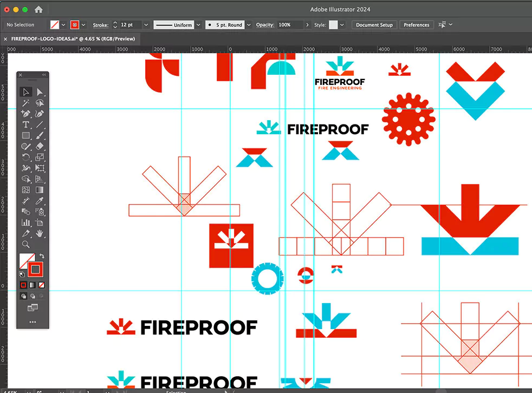Collapse the tools panel with double arrows
Viewport: 532px width, 393px height.
pos(44,75)
